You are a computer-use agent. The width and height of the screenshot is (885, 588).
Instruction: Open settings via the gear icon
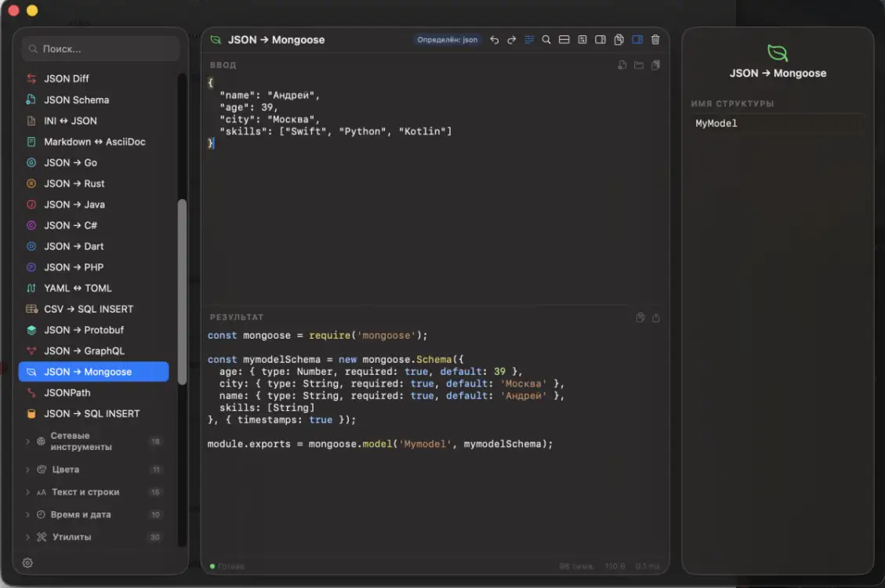[27, 563]
